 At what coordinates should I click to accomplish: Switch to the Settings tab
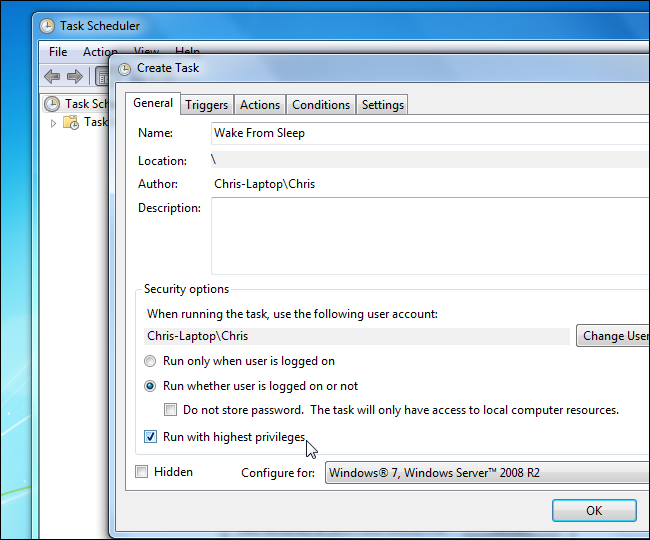(x=383, y=105)
